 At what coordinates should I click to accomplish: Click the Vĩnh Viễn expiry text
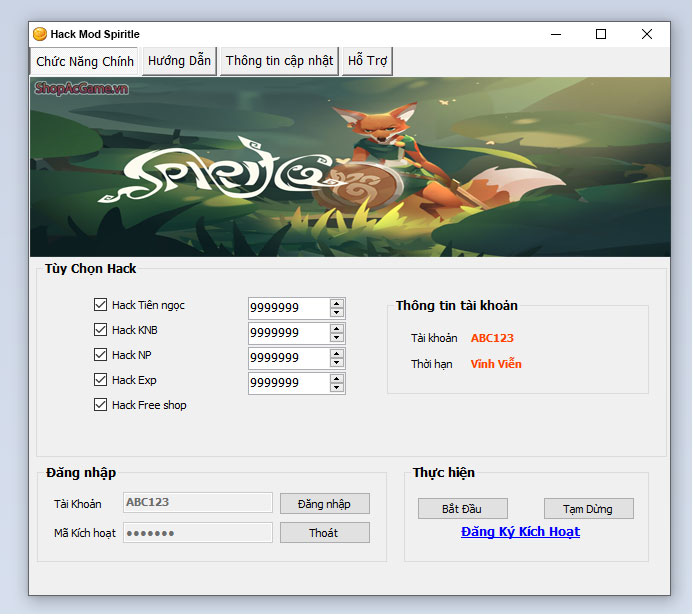[x=496, y=364]
